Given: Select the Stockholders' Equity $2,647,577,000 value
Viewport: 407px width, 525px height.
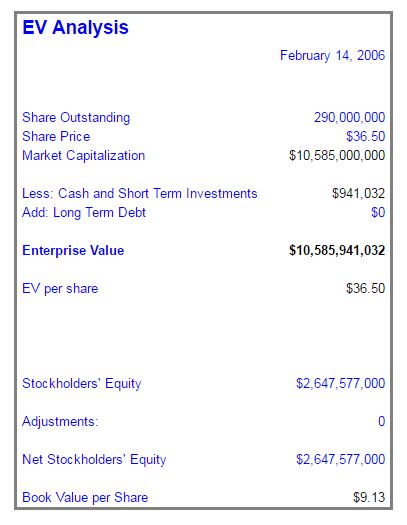Looking at the screenshot, I should point(340,383).
